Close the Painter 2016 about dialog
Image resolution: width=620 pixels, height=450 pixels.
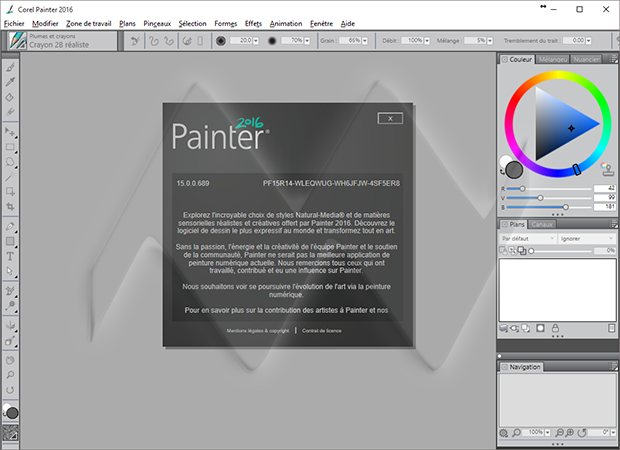[x=390, y=118]
